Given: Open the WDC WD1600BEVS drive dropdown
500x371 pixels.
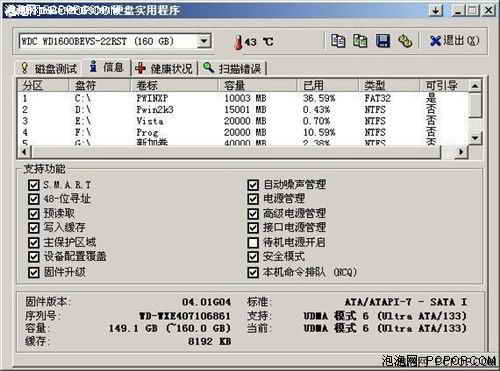Looking at the screenshot, I should (203, 42).
